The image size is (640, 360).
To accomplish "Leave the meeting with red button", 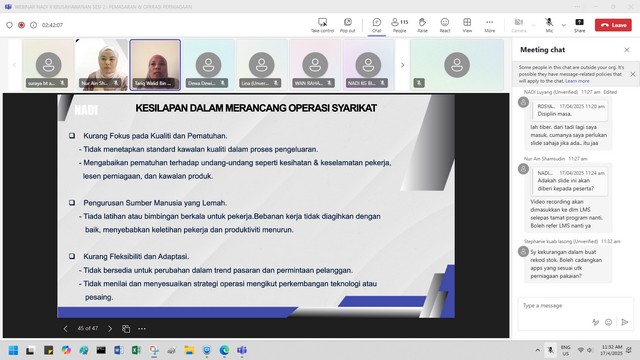I will tap(613, 25).
